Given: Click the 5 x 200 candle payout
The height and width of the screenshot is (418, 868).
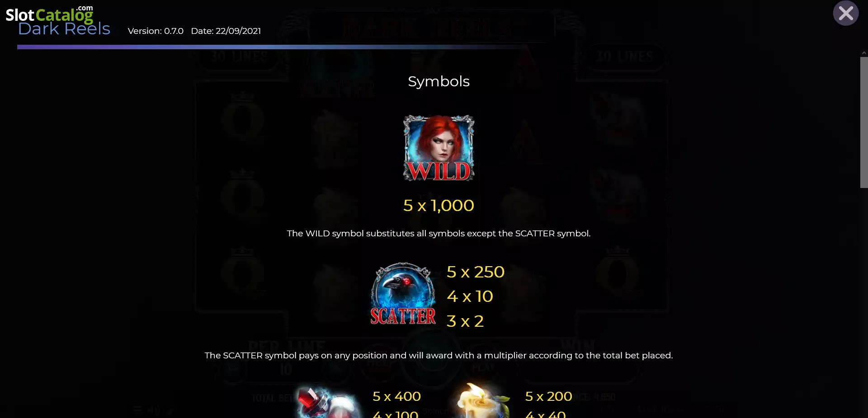Looking at the screenshot, I should (549, 396).
